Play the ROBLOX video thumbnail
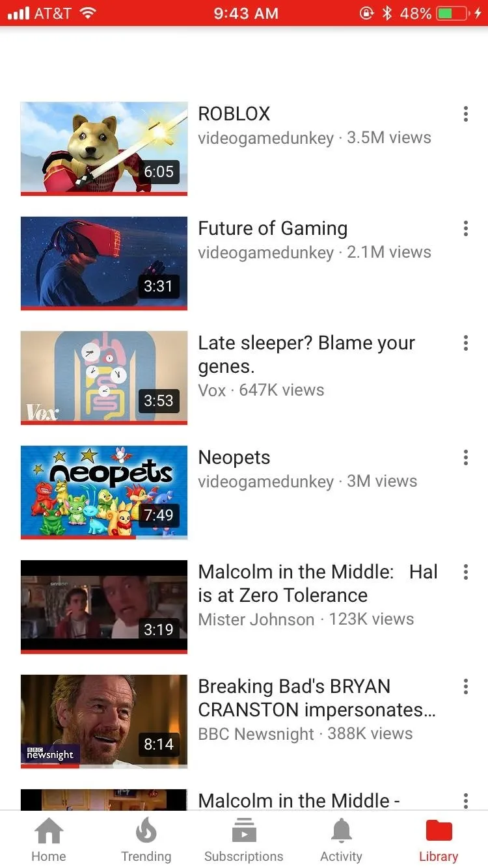 coord(104,148)
